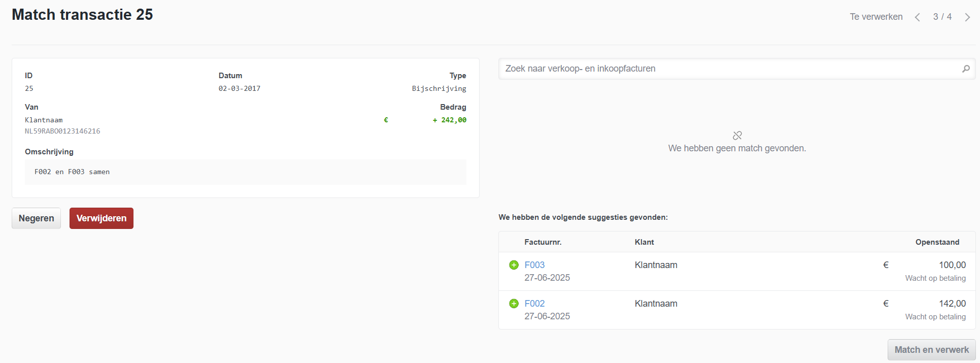Image resolution: width=980 pixels, height=363 pixels.
Task: Add invoice F003 with green plus icon
Action: tap(514, 265)
